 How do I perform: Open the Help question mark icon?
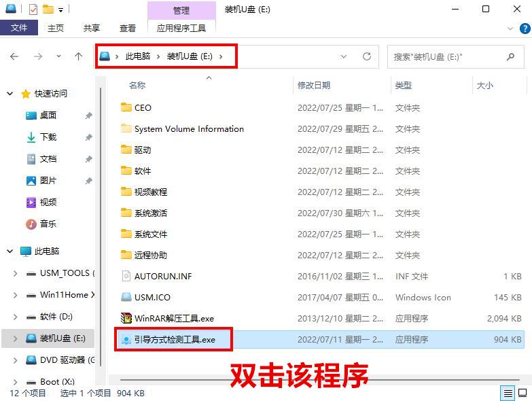525,28
